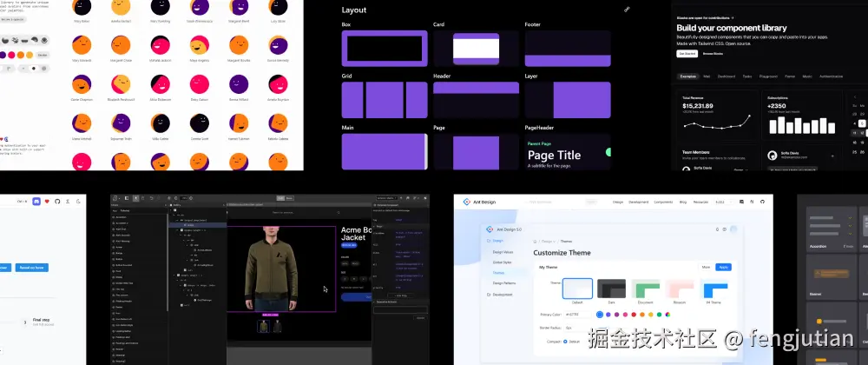Select Themes in Ant Design sidebar
868x365 pixels.
498,273
